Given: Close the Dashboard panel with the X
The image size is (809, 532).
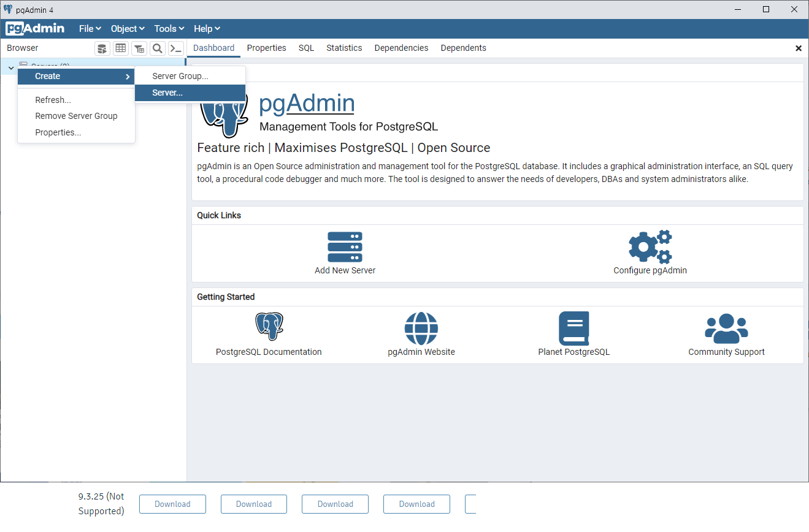Looking at the screenshot, I should 799,48.
